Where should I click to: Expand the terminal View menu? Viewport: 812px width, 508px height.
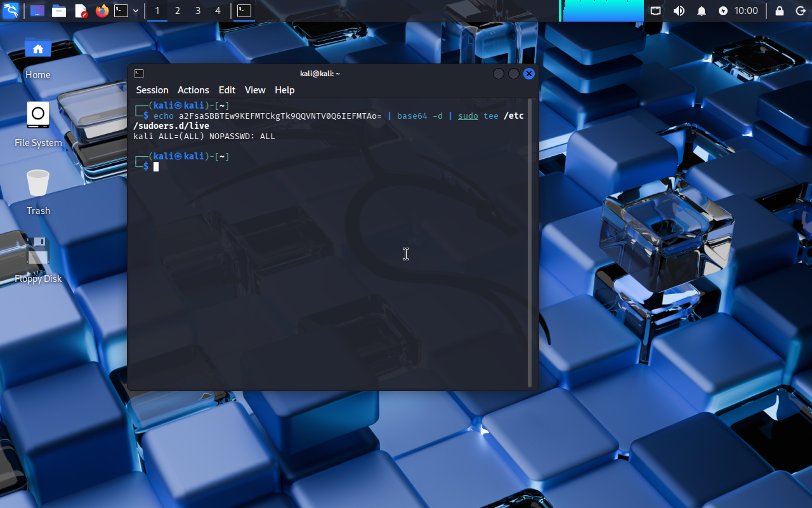coord(254,90)
